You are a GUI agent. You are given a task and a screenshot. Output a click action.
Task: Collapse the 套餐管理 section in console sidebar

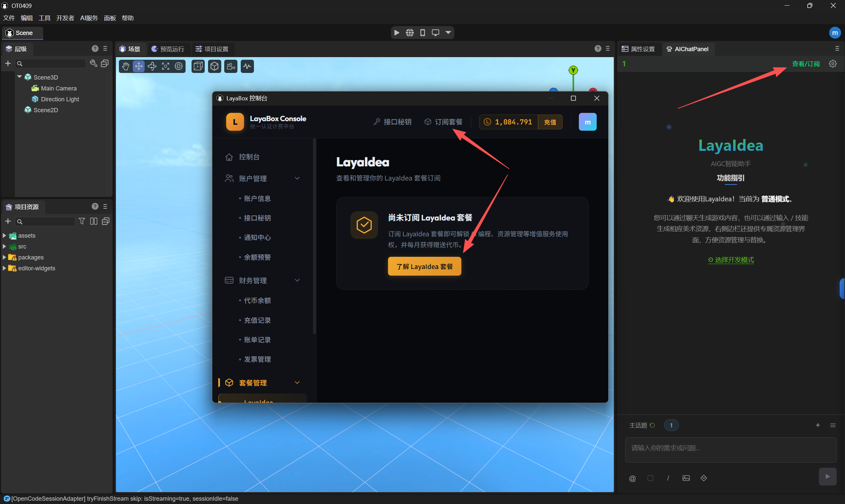point(297,383)
